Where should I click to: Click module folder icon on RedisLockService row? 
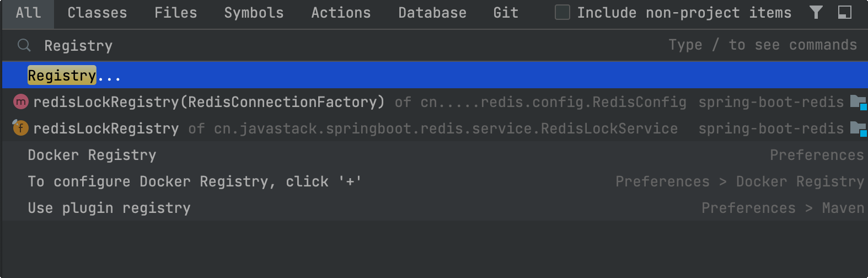coord(858,129)
